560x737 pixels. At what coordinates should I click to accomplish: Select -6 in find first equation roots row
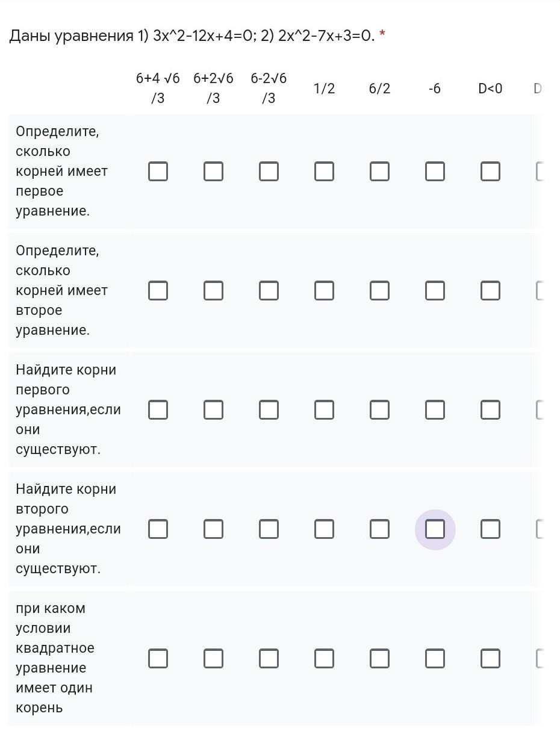point(435,410)
